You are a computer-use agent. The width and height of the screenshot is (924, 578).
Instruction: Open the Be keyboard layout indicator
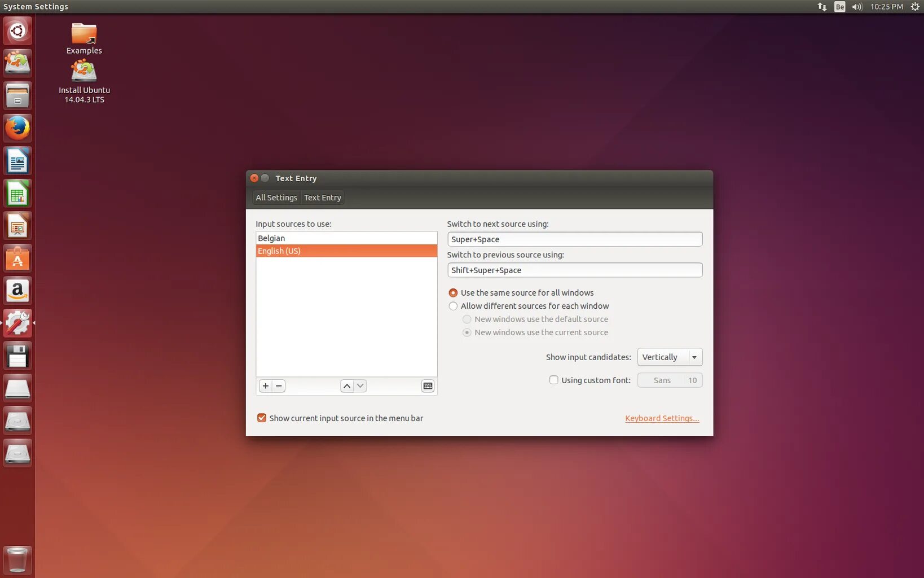840,7
